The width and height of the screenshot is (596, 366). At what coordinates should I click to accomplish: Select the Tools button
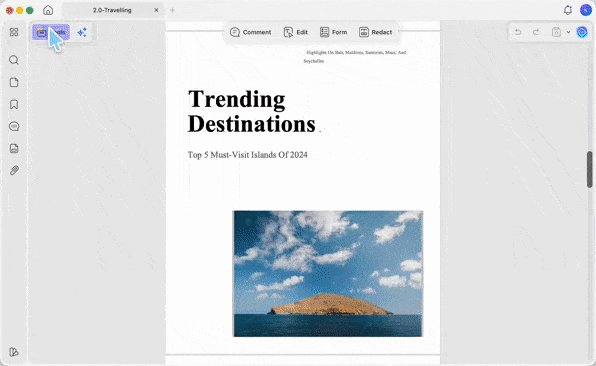point(51,32)
